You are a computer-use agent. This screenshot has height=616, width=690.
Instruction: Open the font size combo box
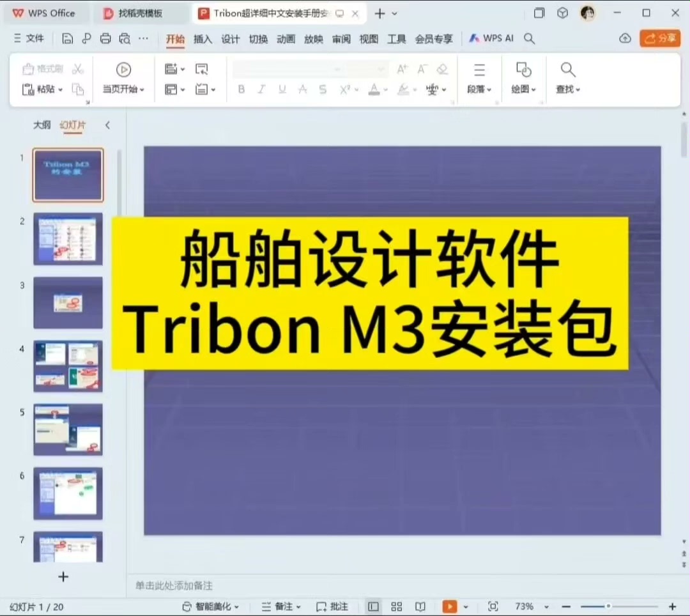pyautogui.click(x=365, y=69)
